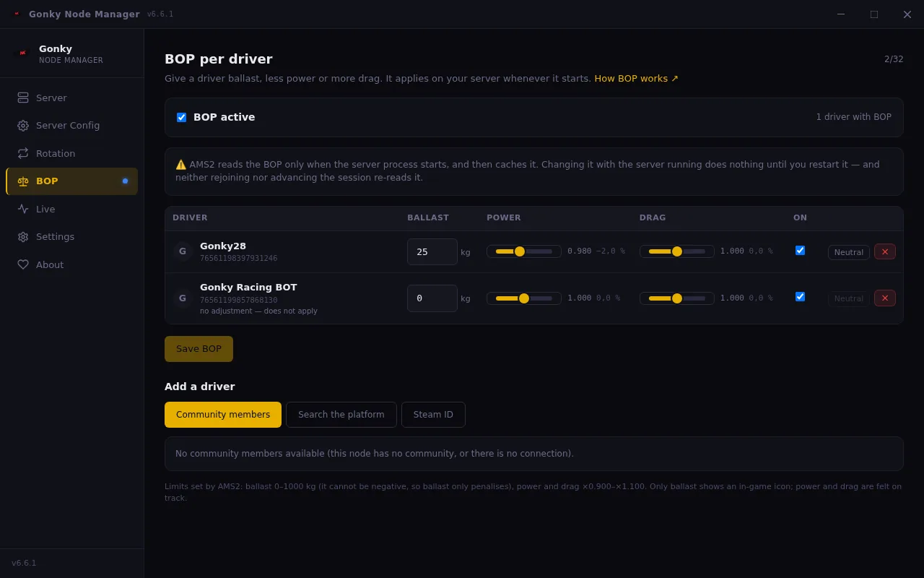
Task: Click the Gonky logo in the sidebar header
Action: point(22,53)
